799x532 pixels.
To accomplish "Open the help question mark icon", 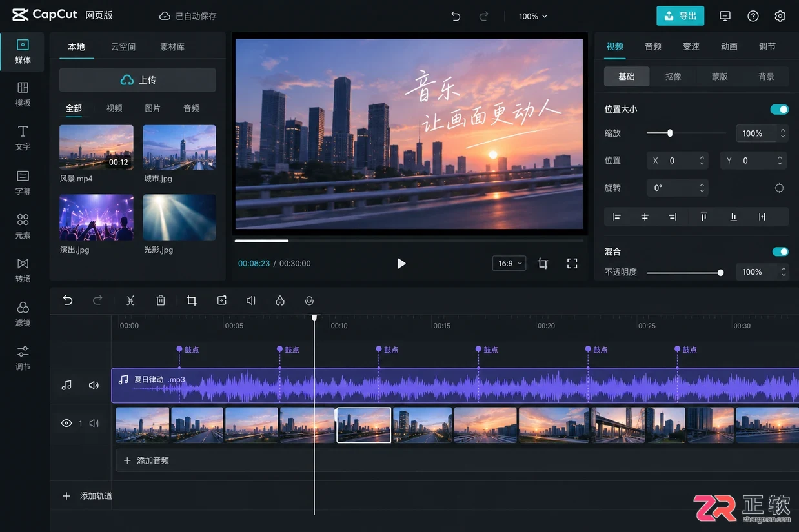I will [753, 16].
